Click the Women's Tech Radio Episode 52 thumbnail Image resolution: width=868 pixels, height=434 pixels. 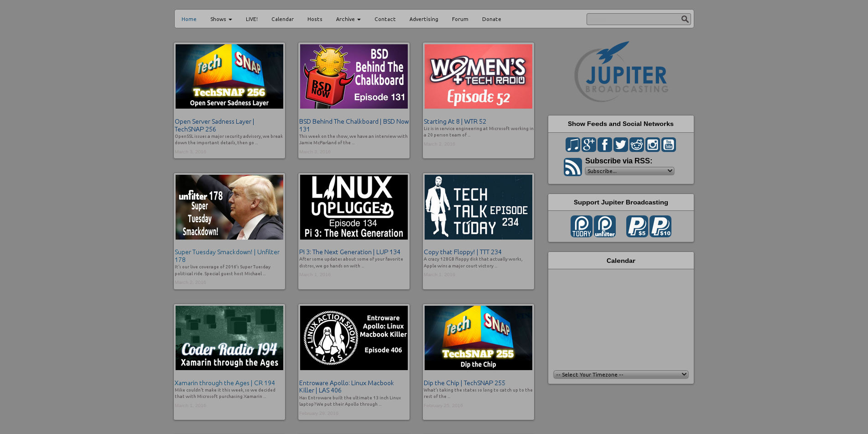pyautogui.click(x=478, y=77)
